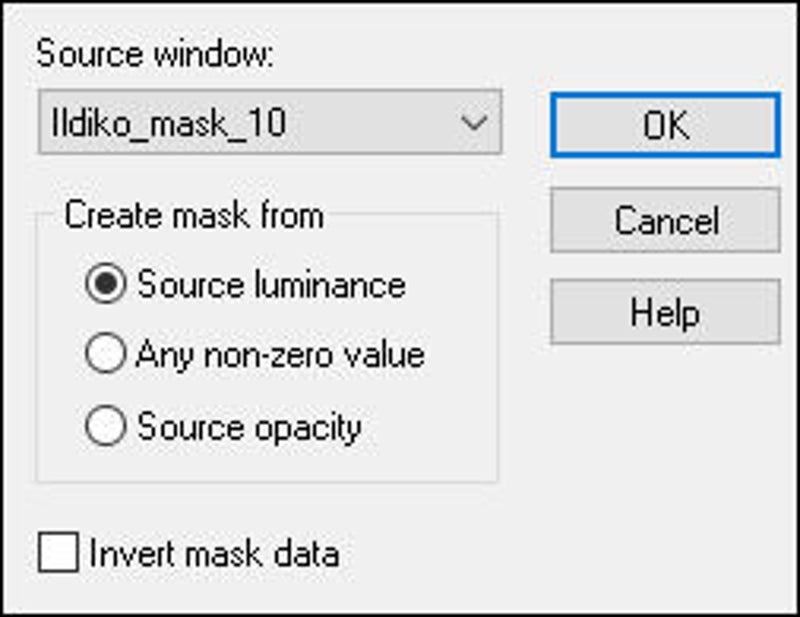Select the Source luminance radio button
This screenshot has width=800, height=617.
pyautogui.click(x=107, y=285)
